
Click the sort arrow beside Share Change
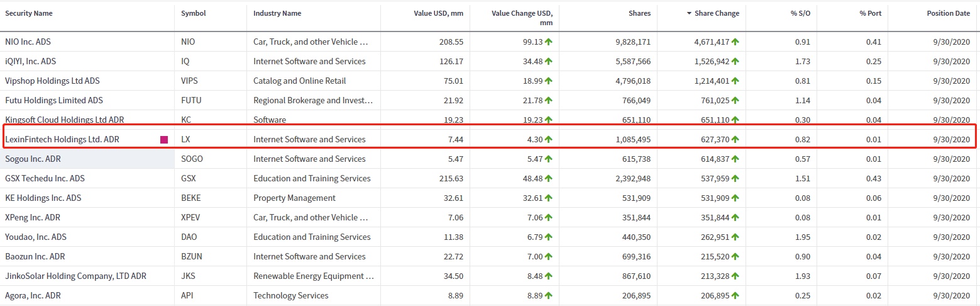[689, 13]
